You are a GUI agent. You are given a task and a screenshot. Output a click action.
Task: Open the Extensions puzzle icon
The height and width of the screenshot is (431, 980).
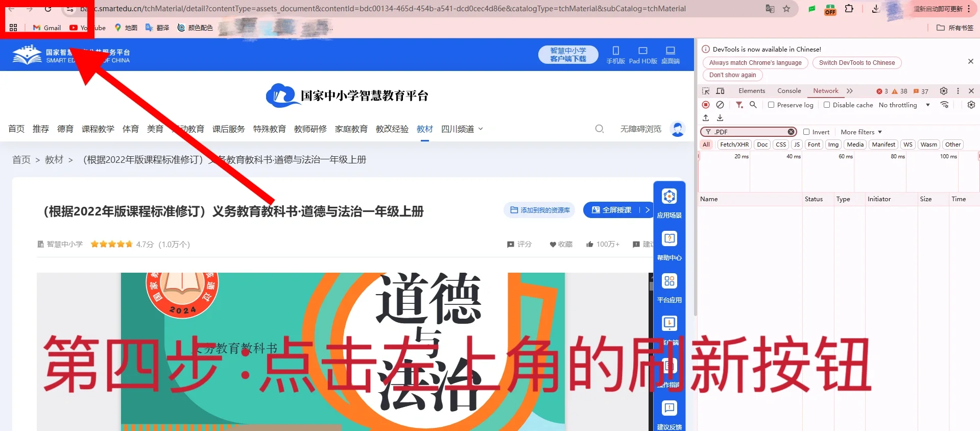click(x=849, y=9)
